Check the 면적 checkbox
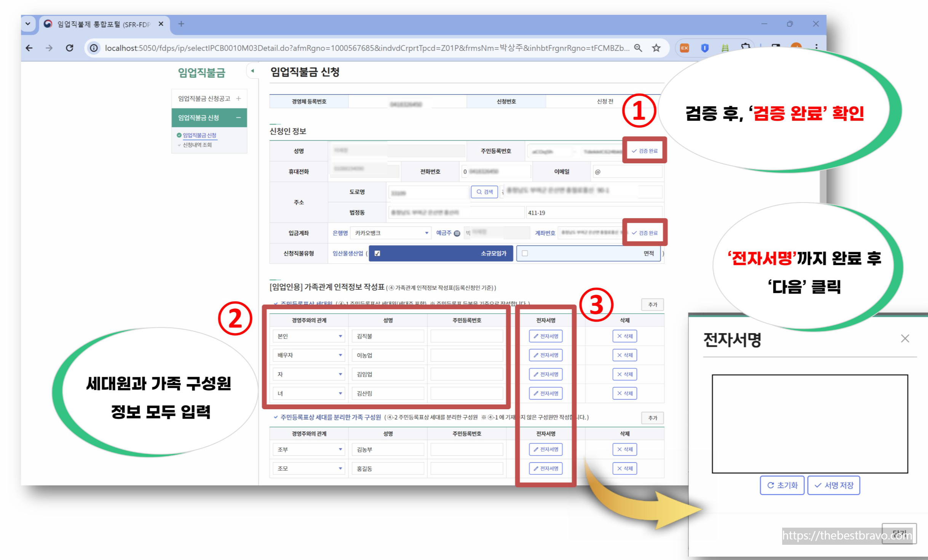Viewport: 928px width, 560px height. click(x=525, y=254)
